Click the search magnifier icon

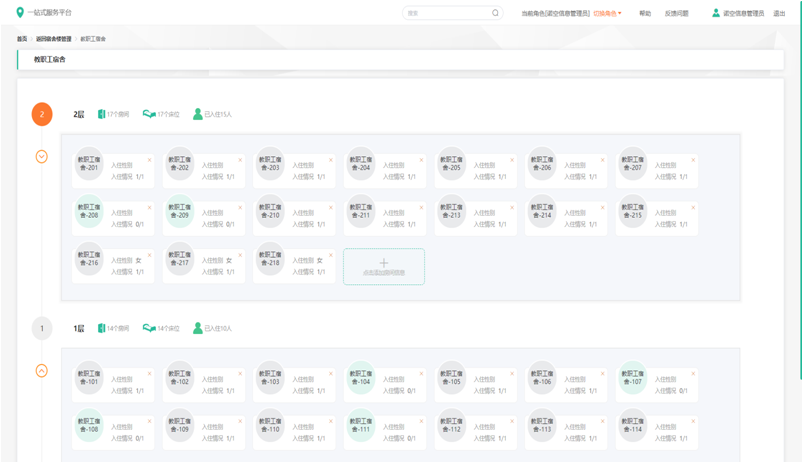coord(495,13)
